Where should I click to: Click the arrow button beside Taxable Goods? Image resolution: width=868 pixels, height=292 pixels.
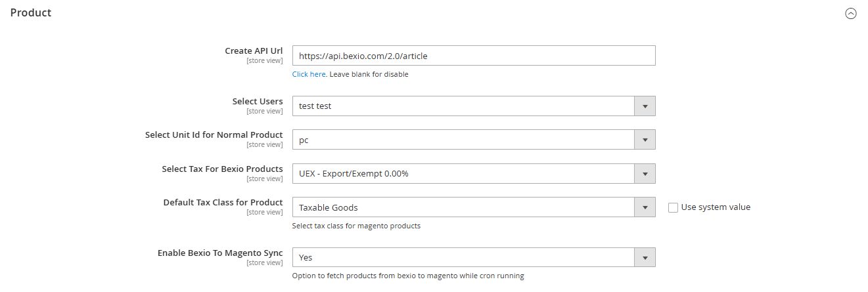(645, 207)
